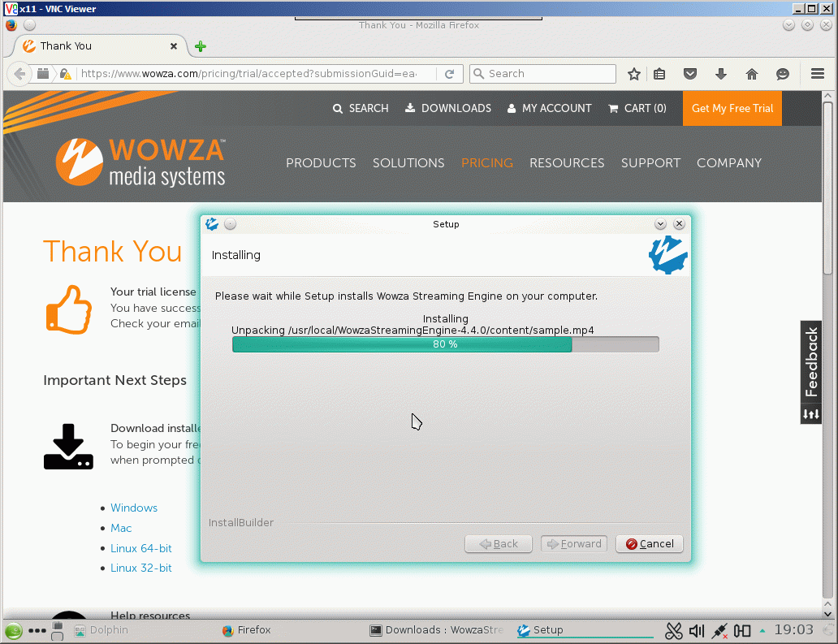Go to the Firefox home icon
This screenshot has width=838, height=644.
752,74
